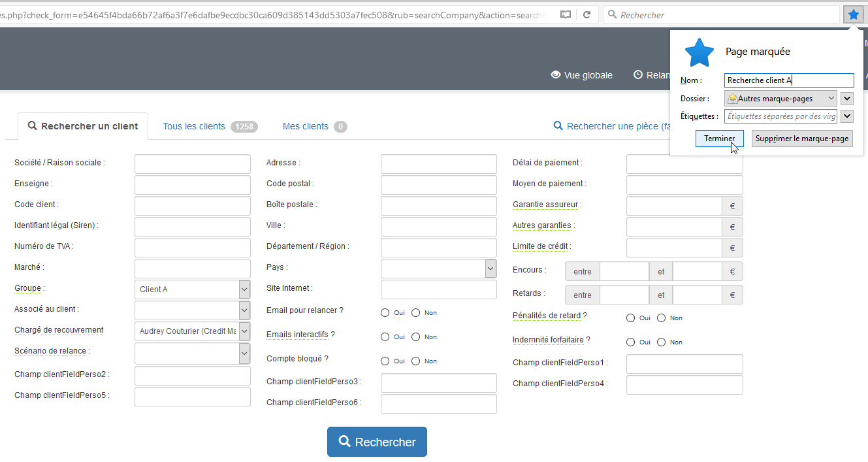The height and width of the screenshot is (462, 868).
Task: Expand the Étiquettes tags arrow button
Action: click(846, 116)
